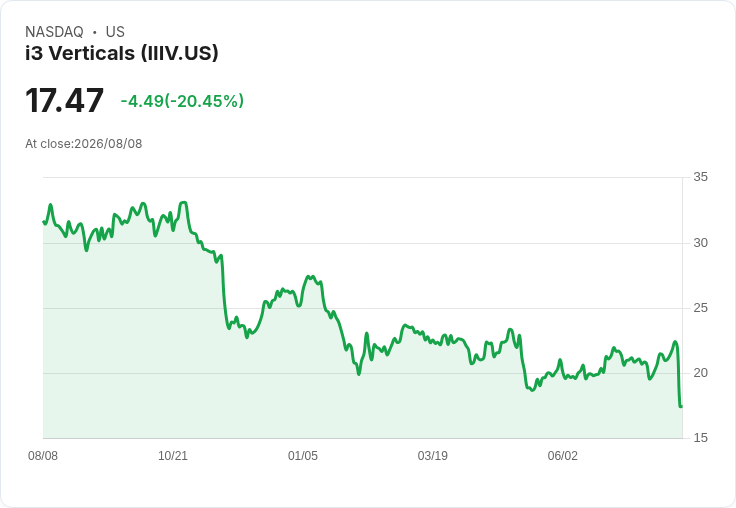Click the US market label
Image resolution: width=736 pixels, height=508 pixels.
point(115,32)
